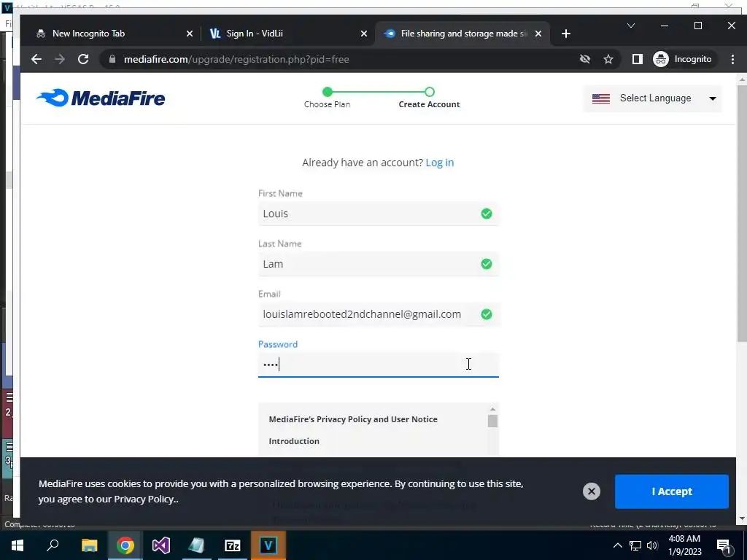Click 'MediaFire's Privacy Policy and User Notice' heading
The image size is (747, 560).
353,419
